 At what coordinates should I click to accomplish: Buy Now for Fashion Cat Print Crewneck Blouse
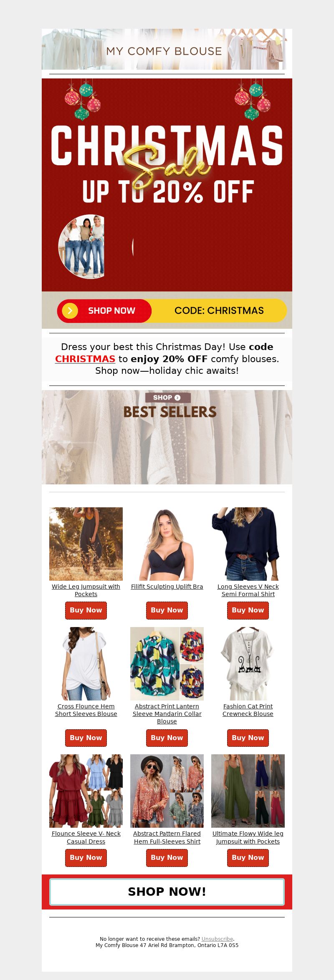point(248,738)
